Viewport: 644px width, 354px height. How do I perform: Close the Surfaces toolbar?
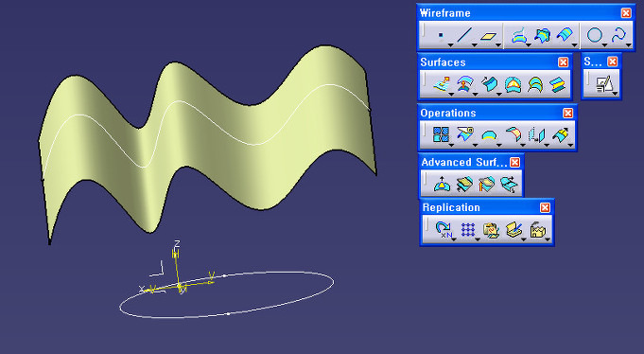563,62
